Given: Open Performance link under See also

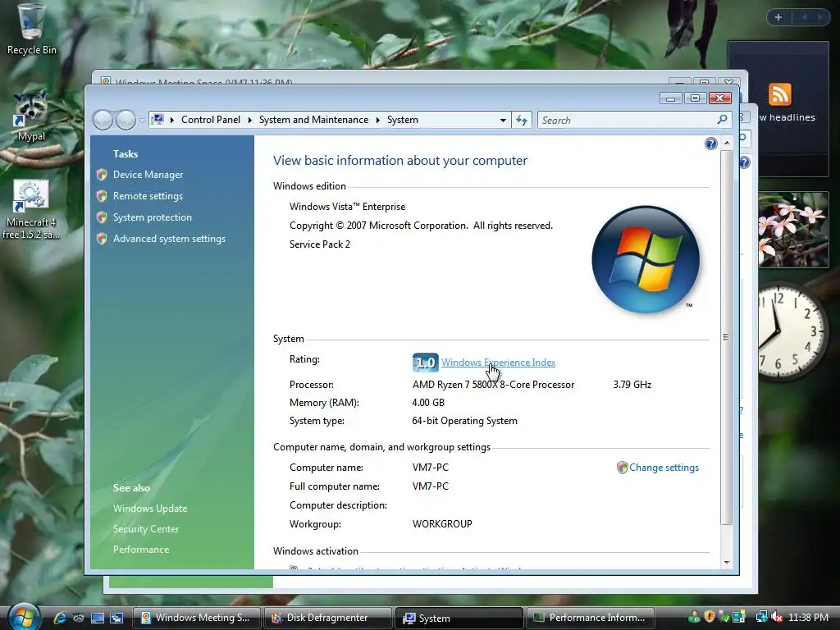Looking at the screenshot, I should [141, 550].
